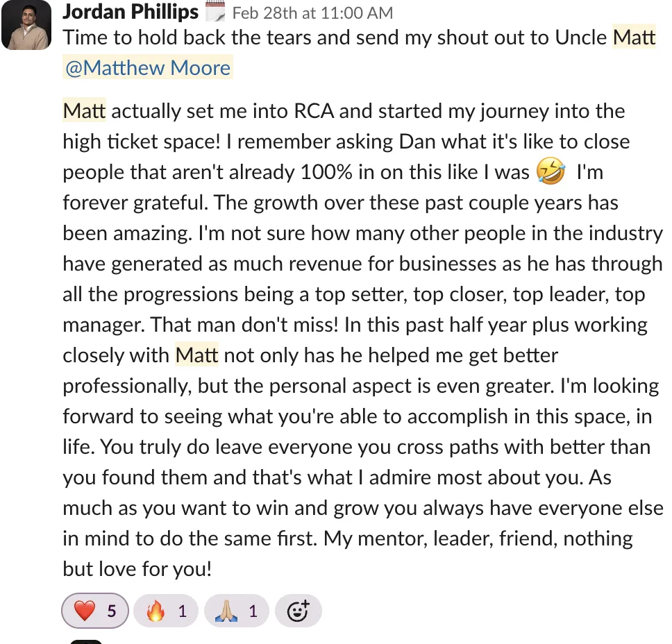The width and height of the screenshot is (672, 644).
Task: Click the partially visible dark avatar below the reactions
Action: coord(85,642)
